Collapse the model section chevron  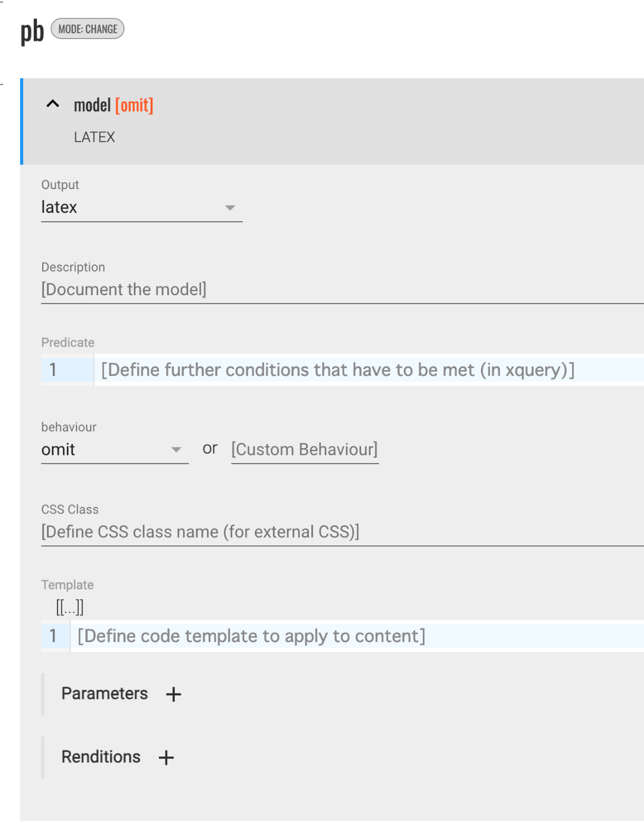(53, 104)
